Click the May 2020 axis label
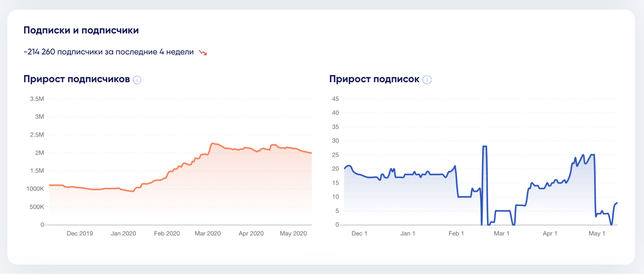644x274 pixels. click(x=293, y=233)
